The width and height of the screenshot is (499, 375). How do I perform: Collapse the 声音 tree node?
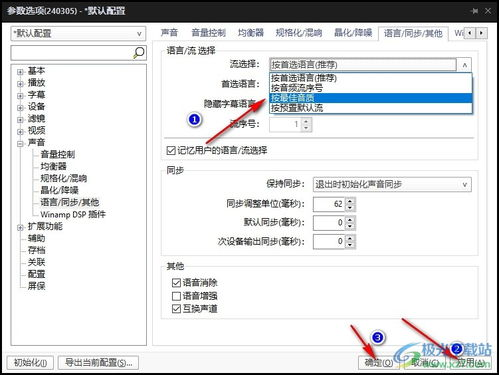pos(20,144)
